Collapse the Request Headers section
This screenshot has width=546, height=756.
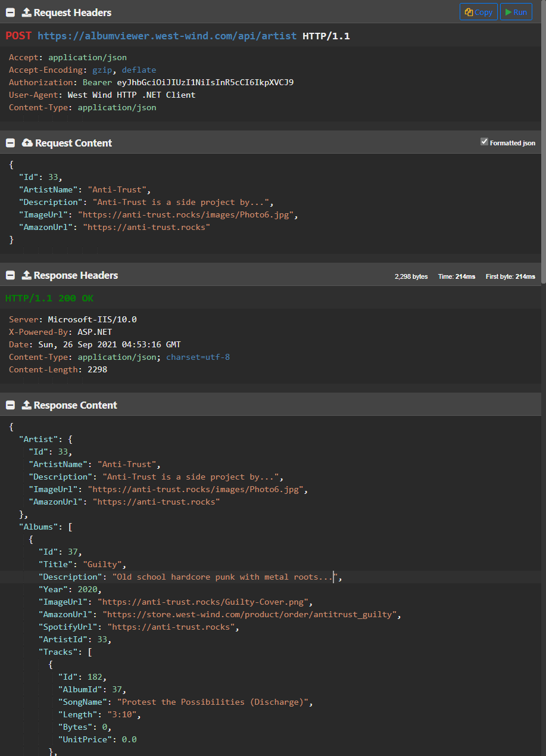tap(10, 13)
